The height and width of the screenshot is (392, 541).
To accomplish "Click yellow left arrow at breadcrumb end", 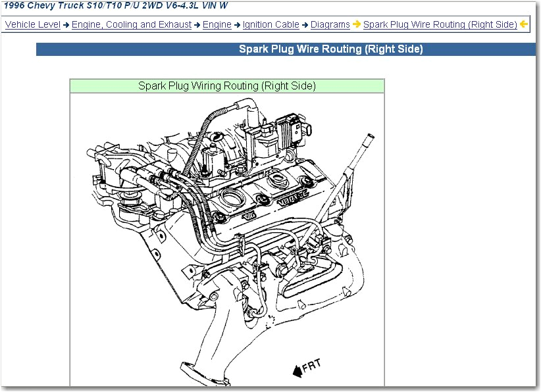I will coord(524,25).
